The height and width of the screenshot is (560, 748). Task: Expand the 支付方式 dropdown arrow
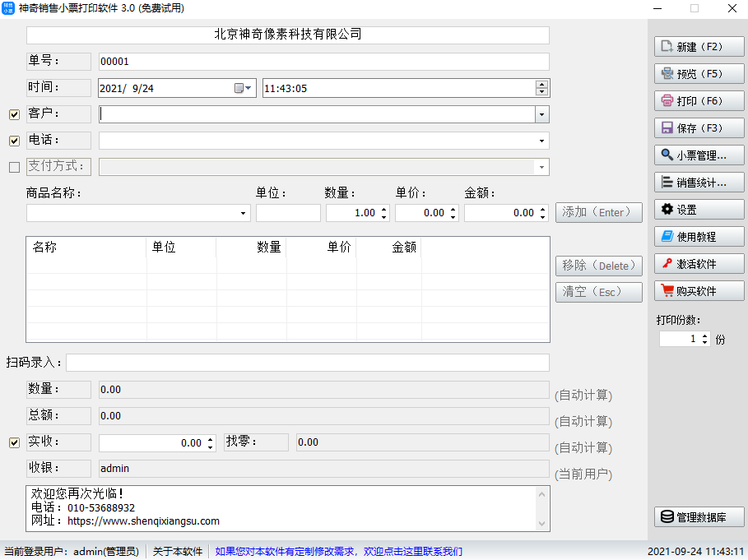point(541,167)
